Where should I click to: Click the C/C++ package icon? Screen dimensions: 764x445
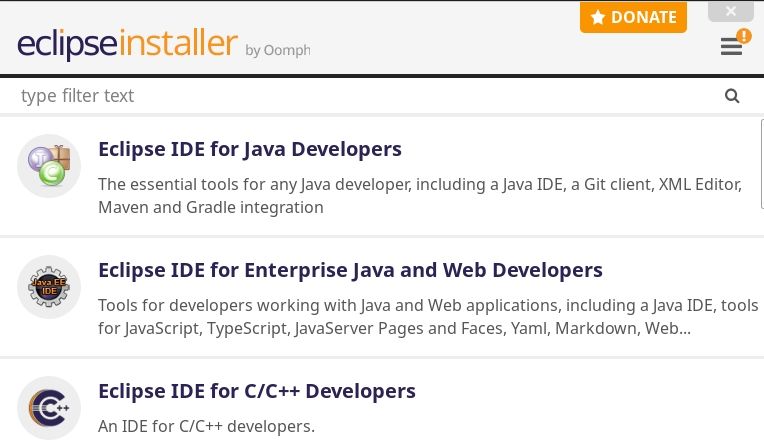coord(49,407)
